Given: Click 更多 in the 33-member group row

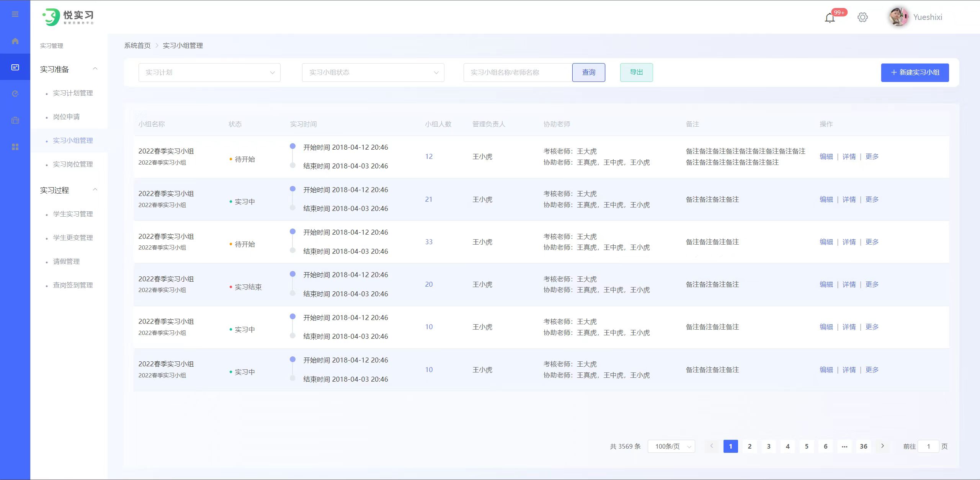Looking at the screenshot, I should click(872, 242).
